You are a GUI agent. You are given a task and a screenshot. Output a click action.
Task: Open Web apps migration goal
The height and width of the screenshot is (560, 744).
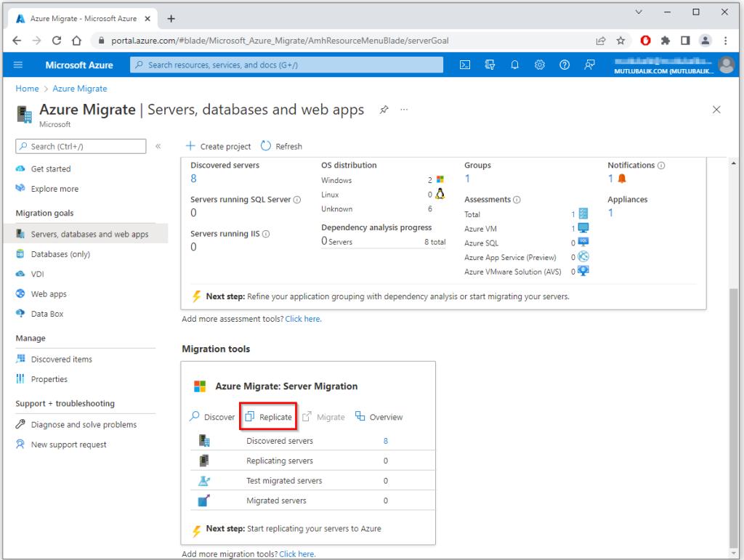pyautogui.click(x=49, y=294)
